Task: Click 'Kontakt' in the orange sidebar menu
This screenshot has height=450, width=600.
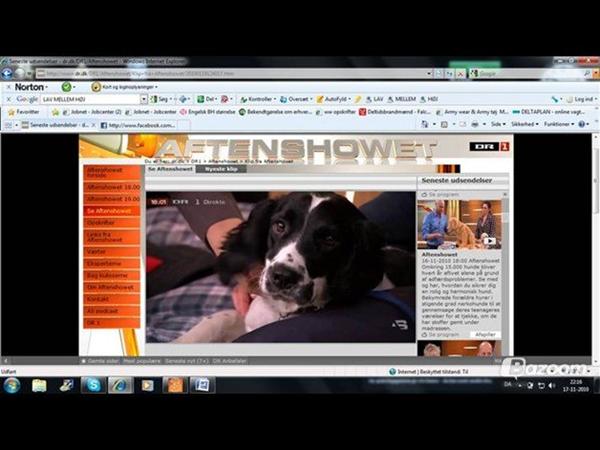Action: pos(112,299)
